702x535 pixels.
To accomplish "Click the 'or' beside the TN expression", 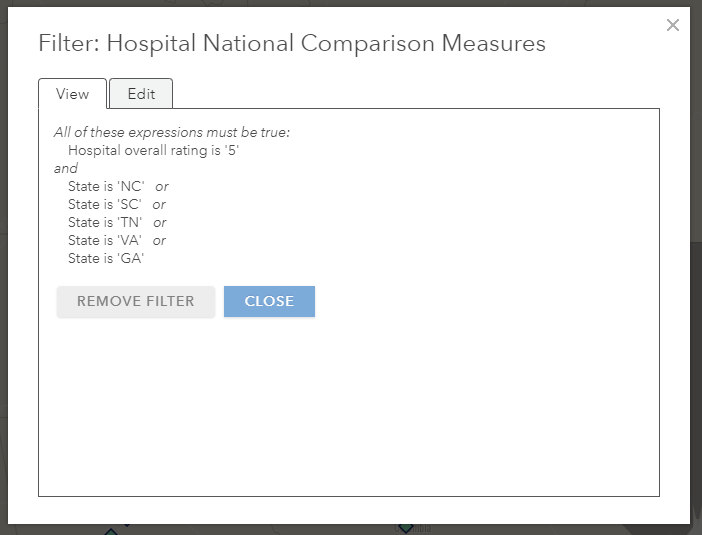I will (x=160, y=222).
